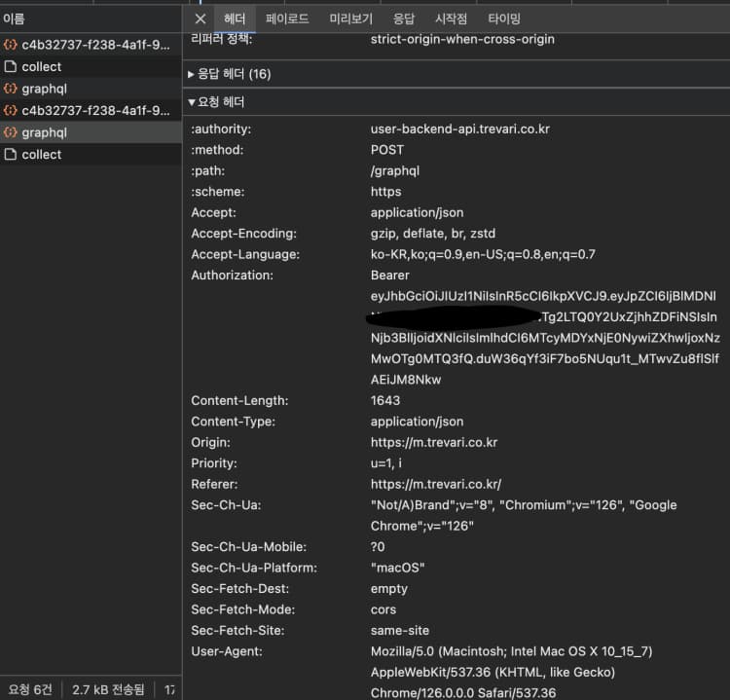Click the :scheme value https
The width and height of the screenshot is (730, 700).
386,192
